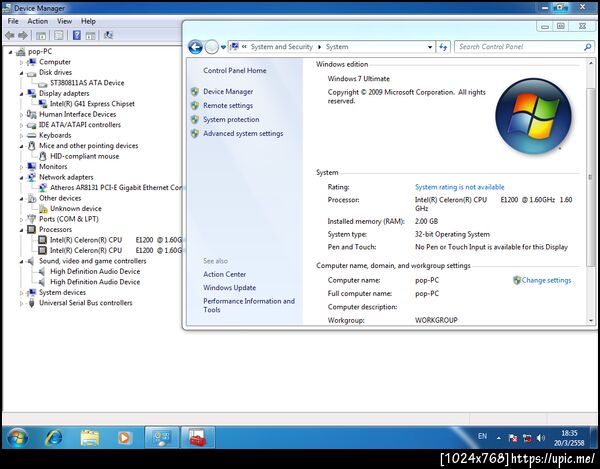Click System rating is not available link

460,187
